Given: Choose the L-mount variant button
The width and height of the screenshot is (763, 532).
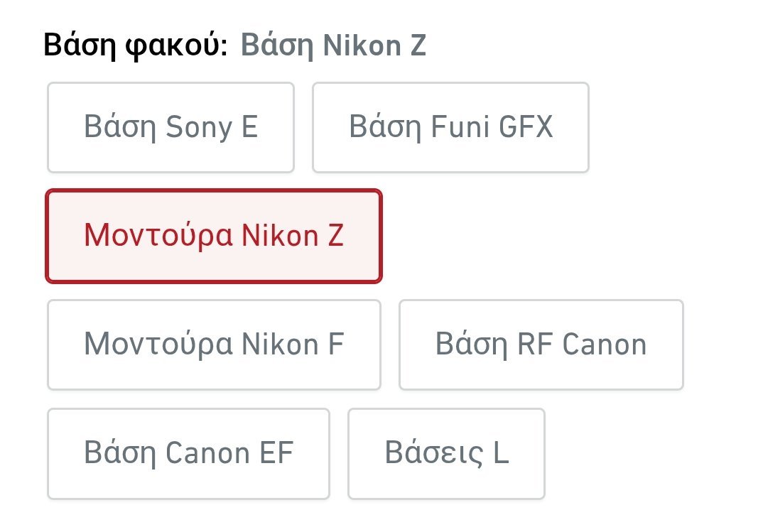Looking at the screenshot, I should click(446, 453).
